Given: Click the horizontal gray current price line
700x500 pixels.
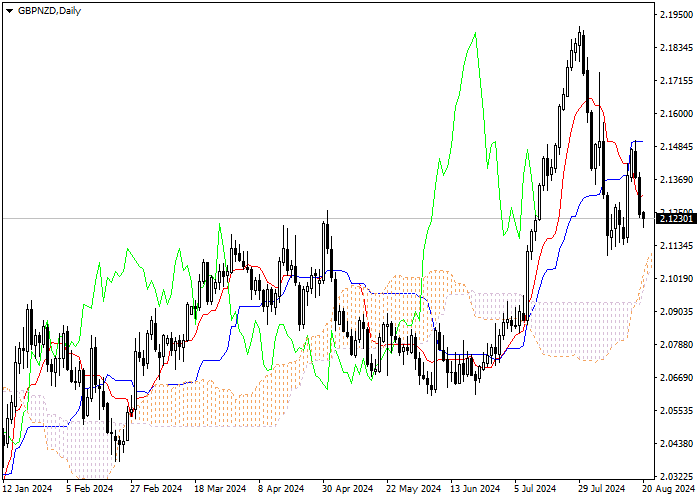Looking at the screenshot, I should [328, 219].
